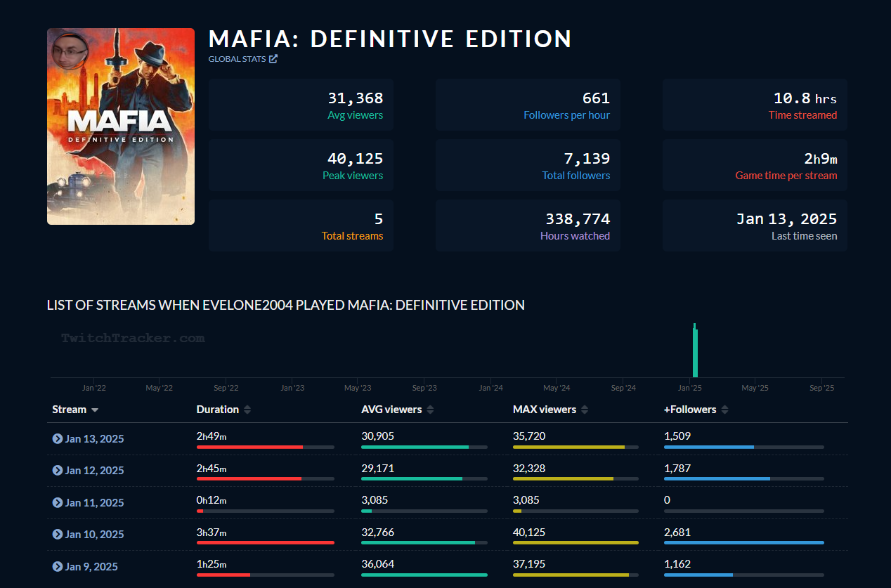This screenshot has width=891, height=588.
Task: Click the 32,328 MAX viewers value
Action: coord(529,468)
